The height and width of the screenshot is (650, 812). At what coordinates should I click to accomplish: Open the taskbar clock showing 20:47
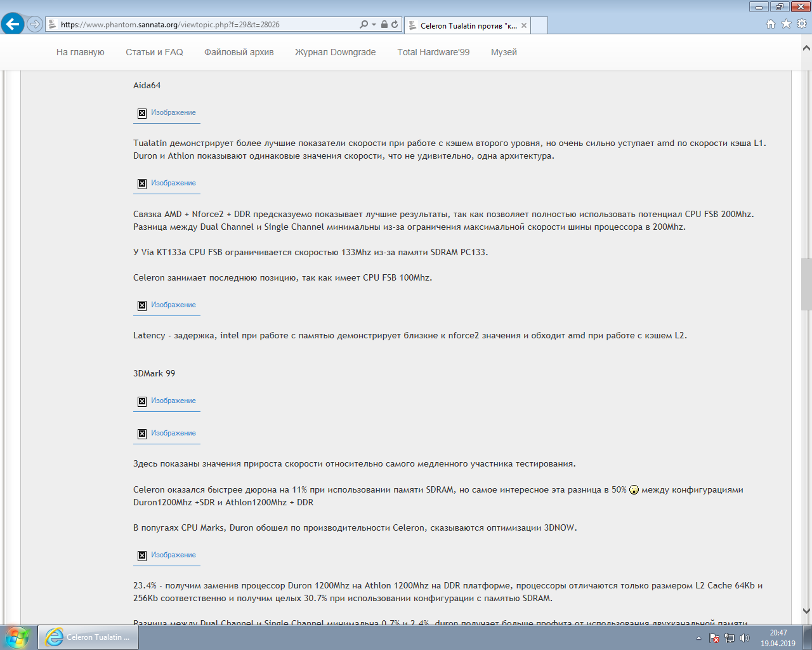(778, 638)
